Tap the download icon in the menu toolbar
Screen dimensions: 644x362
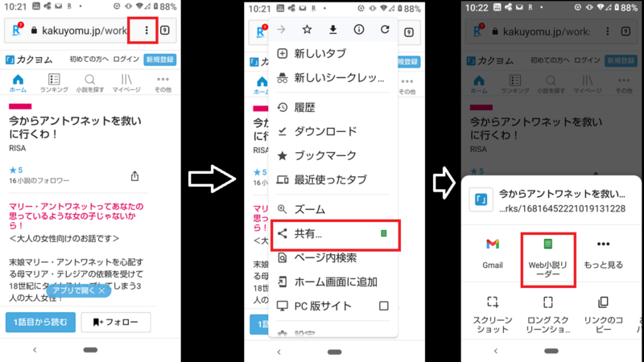[332, 30]
